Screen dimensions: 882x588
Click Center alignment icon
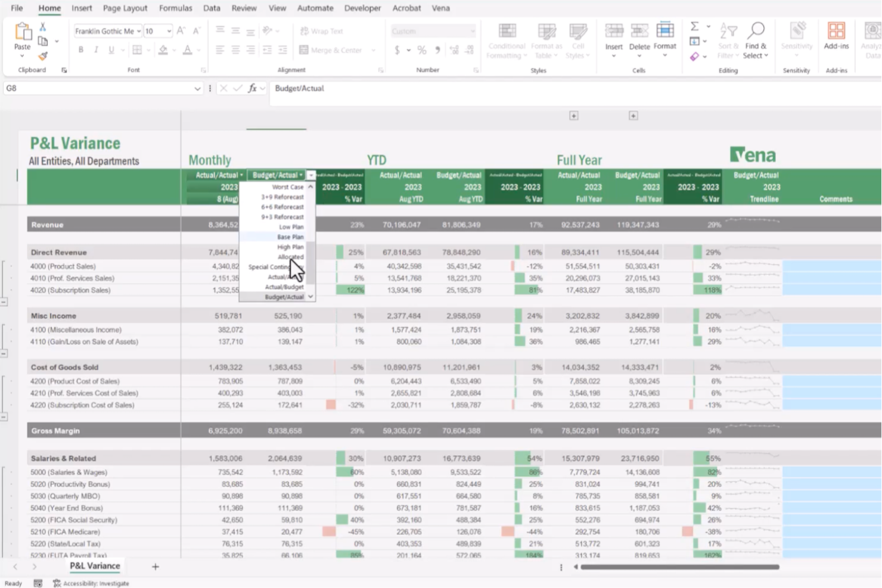(x=235, y=50)
